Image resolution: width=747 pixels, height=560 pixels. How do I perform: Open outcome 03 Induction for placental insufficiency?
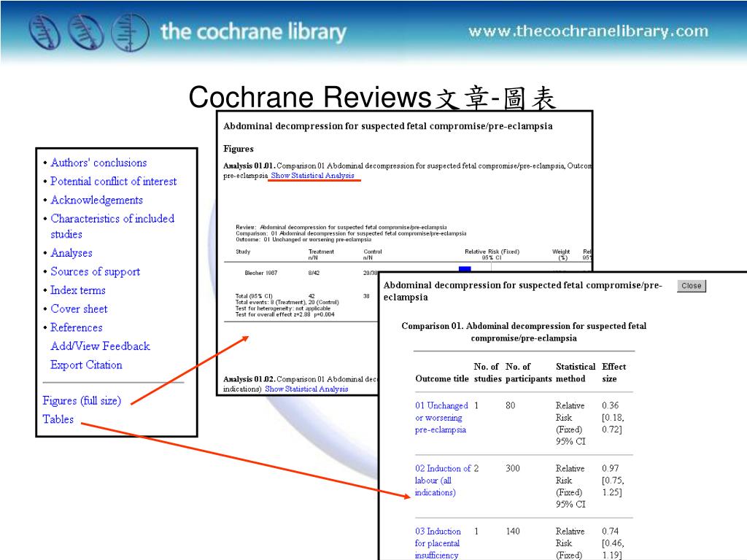pyautogui.click(x=438, y=543)
